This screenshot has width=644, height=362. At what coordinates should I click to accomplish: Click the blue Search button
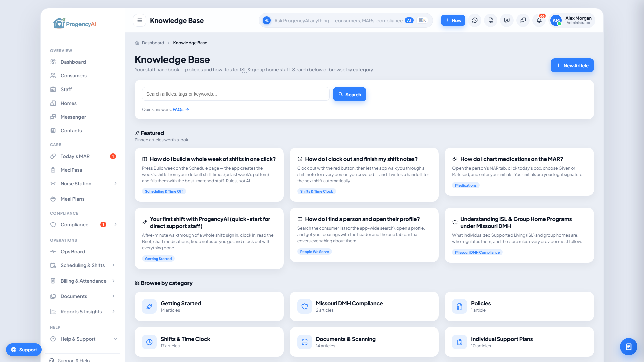coord(350,94)
